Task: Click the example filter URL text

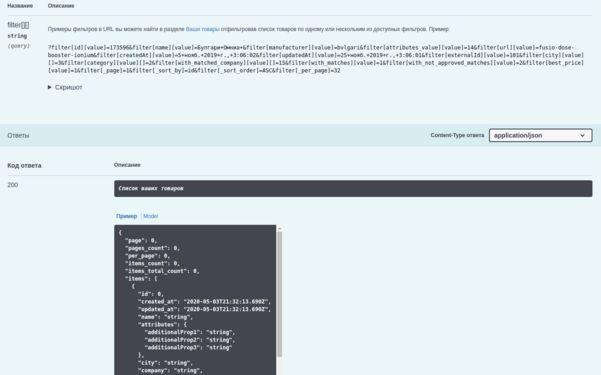Action: point(315,59)
